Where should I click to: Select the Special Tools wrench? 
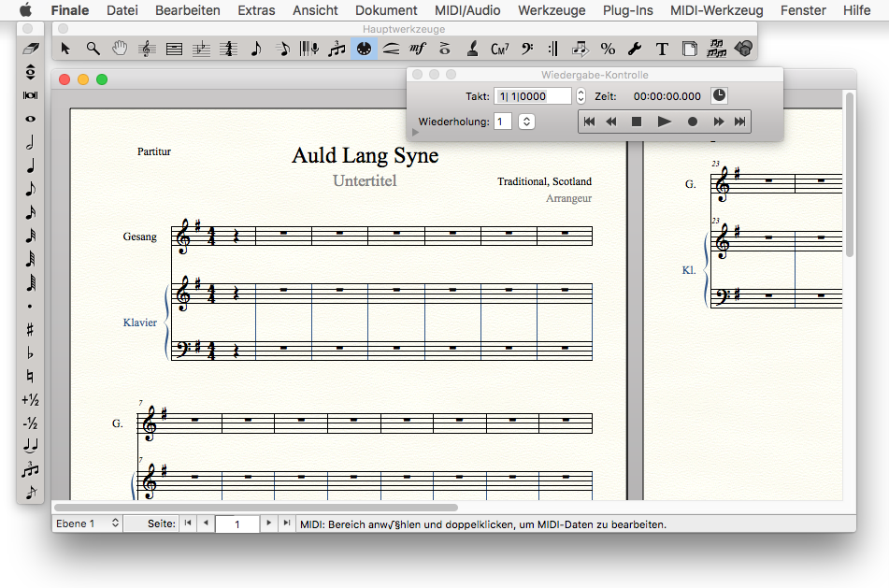coord(635,49)
